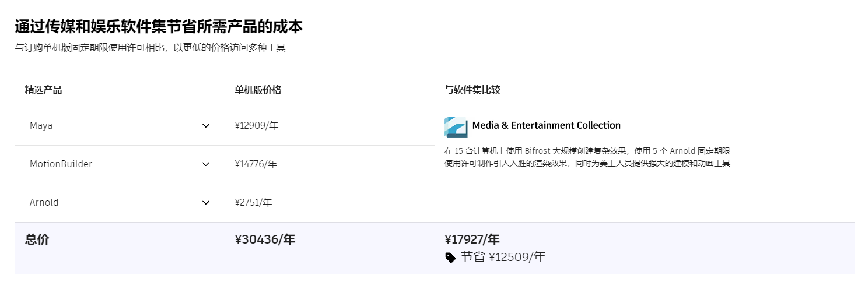
Task: Click the Media & Entertainment Collection logo icon
Action: click(456, 126)
